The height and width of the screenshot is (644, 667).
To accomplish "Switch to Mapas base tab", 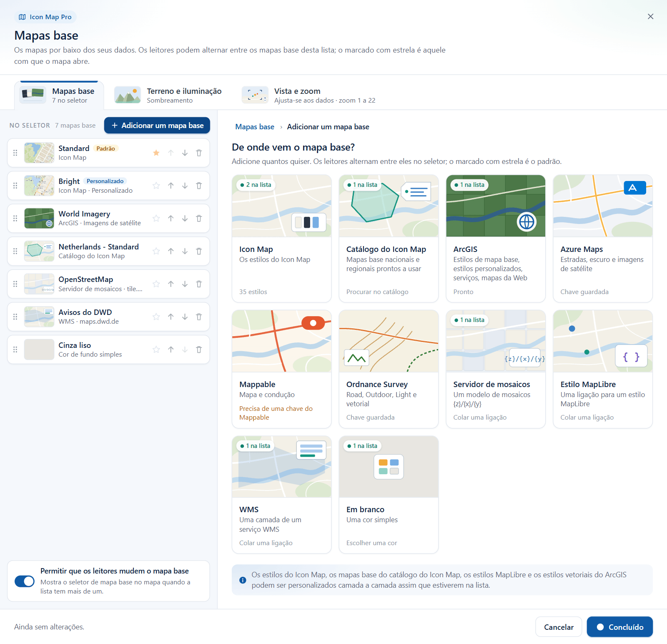I will (59, 96).
